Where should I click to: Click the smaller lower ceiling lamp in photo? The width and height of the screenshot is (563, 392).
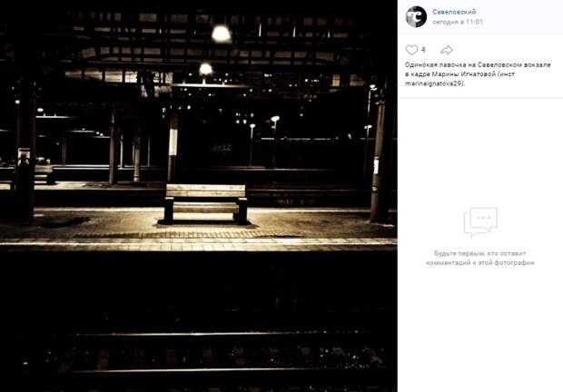pos(206,68)
